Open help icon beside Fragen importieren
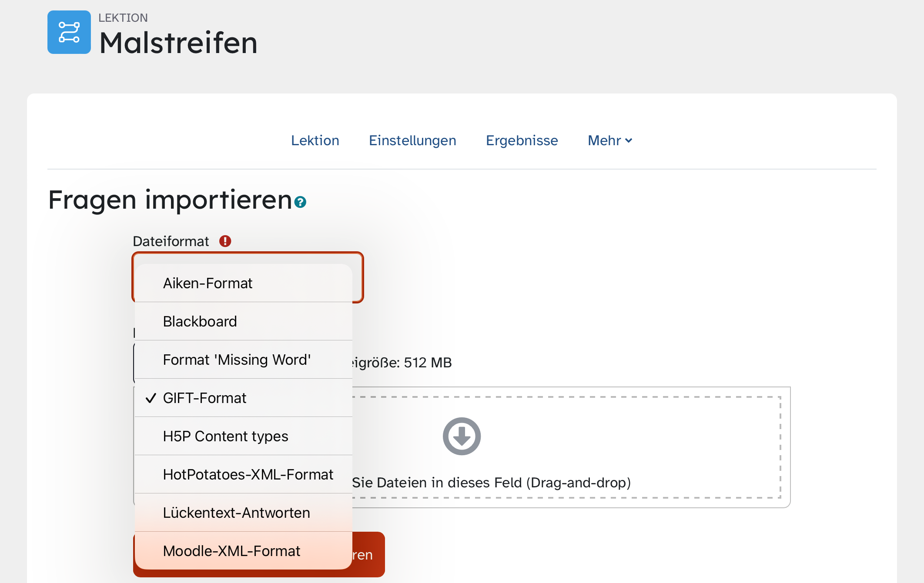The image size is (924, 583). coord(300,202)
